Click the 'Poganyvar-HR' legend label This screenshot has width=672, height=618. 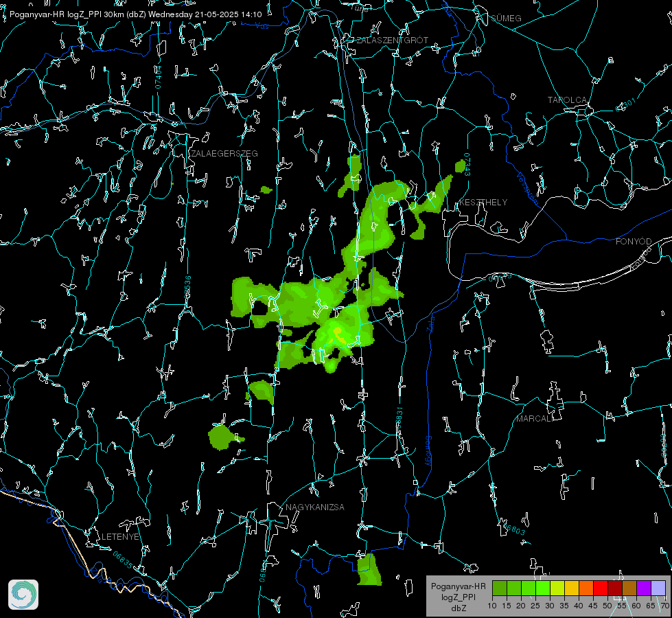(x=458, y=586)
